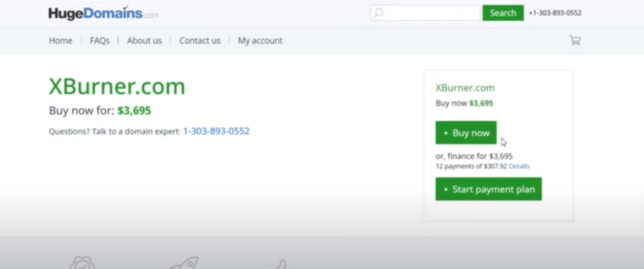Open the financing Details link
The width and height of the screenshot is (644, 269).
519,166
